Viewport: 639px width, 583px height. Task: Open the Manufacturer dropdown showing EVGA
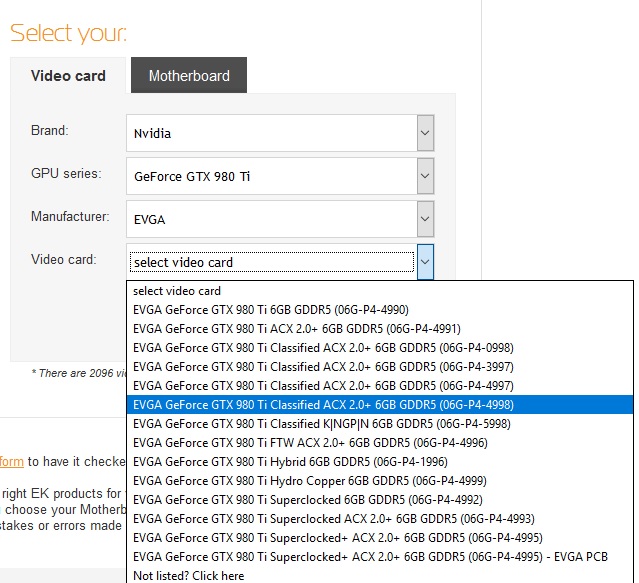280,219
